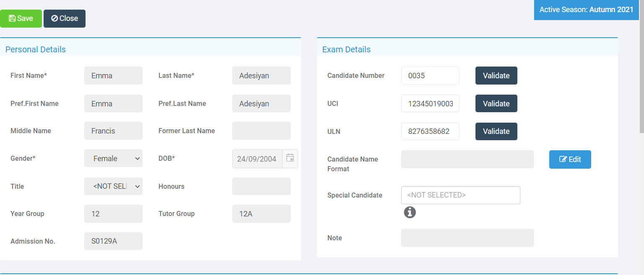The height and width of the screenshot is (275, 644).
Task: Open the Special Candidate selector
Action: 460,195
